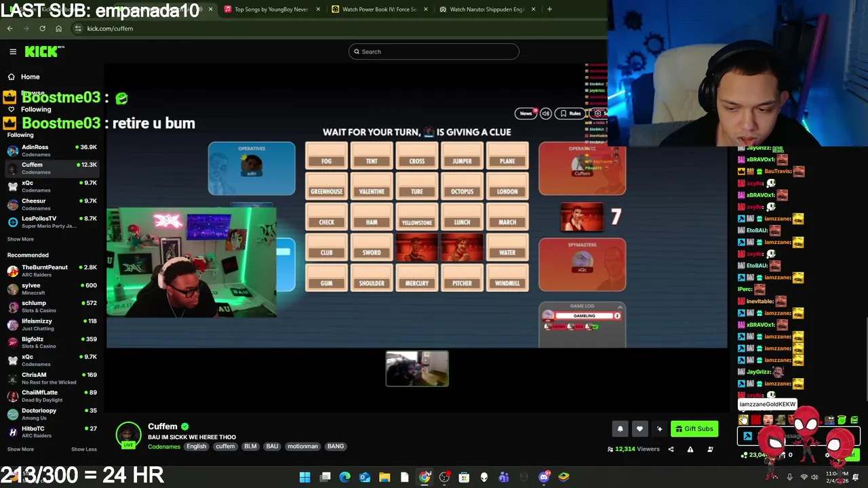Collapse recommended list with Show Less
The height and width of the screenshot is (488, 868).
[x=84, y=449]
